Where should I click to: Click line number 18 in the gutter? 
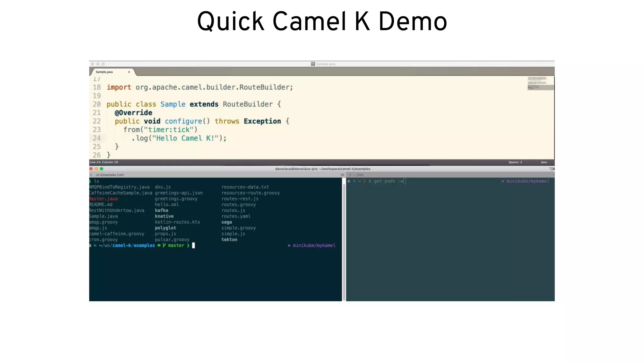(97, 87)
